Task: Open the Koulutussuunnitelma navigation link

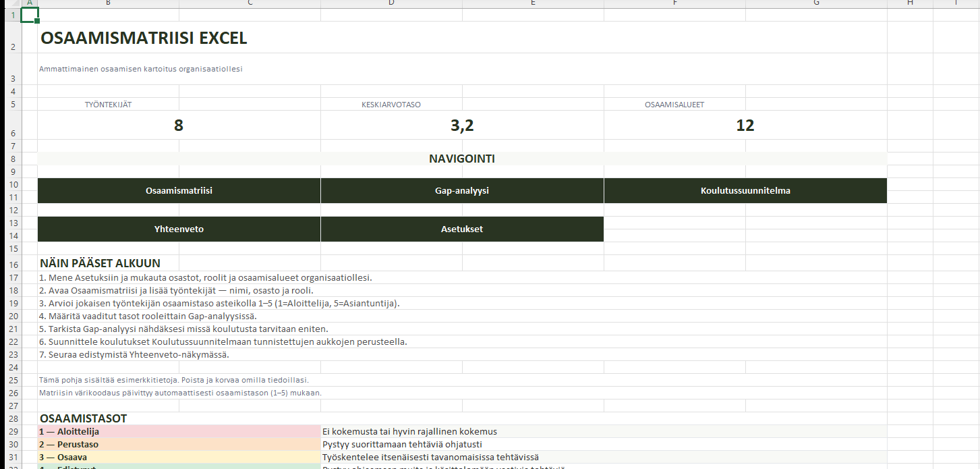Action: coord(745,191)
